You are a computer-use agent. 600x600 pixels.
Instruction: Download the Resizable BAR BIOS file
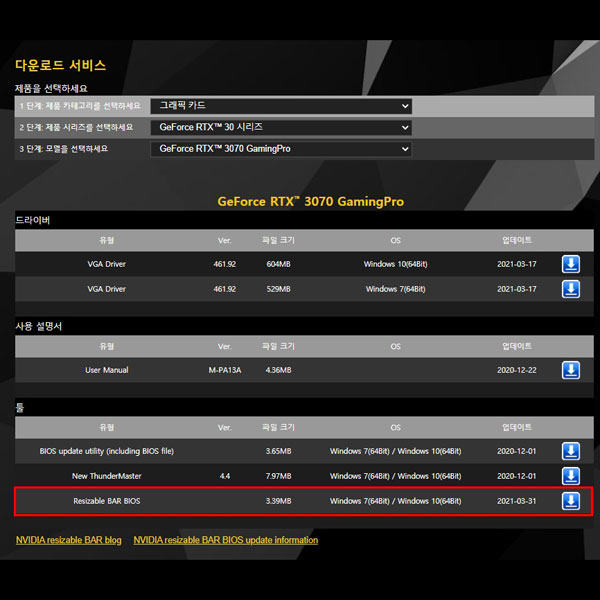(x=571, y=501)
